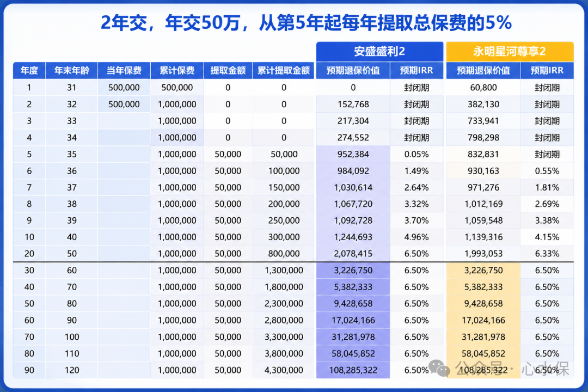Select the 1,300,000 cumulative withdrawal cell
This screenshot has width=588, height=392.
284,271
